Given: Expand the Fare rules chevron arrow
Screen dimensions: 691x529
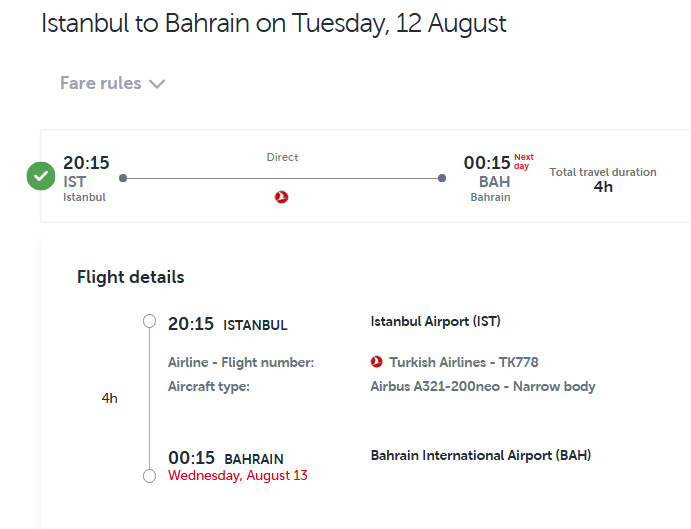Looking at the screenshot, I should tap(157, 84).
